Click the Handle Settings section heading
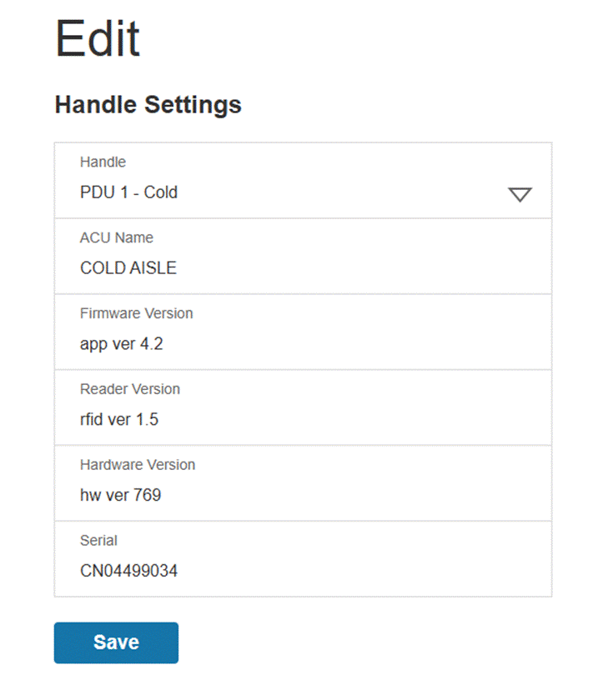Image resolution: width=598 pixels, height=700 pixels. pyautogui.click(x=148, y=105)
